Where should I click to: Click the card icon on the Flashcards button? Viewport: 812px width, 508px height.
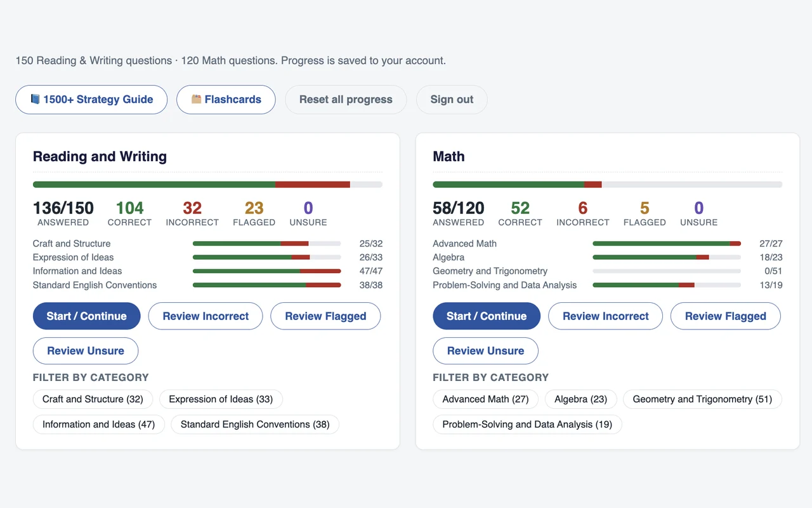tap(196, 99)
